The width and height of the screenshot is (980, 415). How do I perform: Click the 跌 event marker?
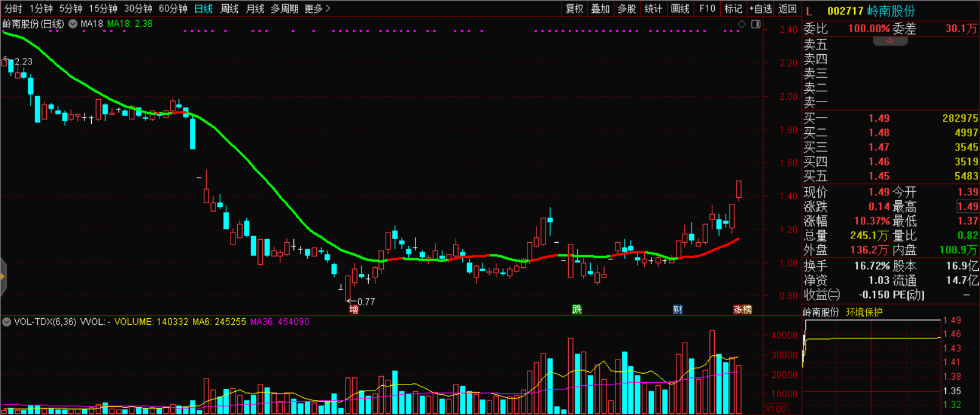(x=577, y=310)
